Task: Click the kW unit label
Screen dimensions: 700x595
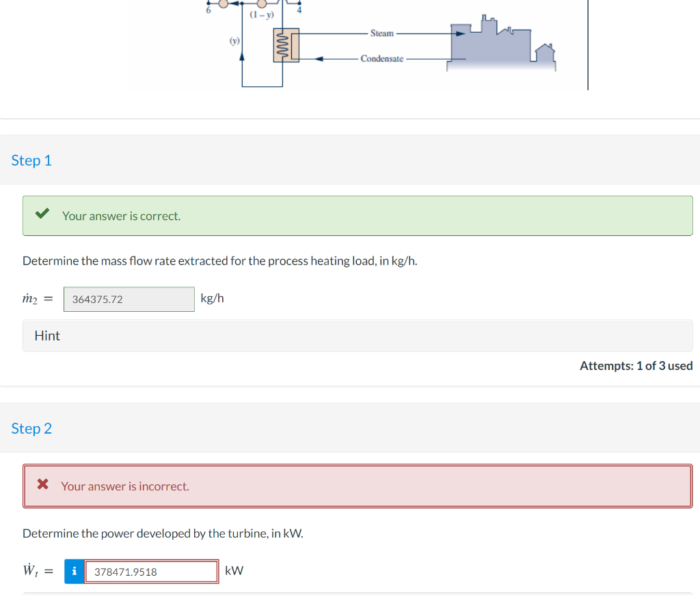Action: coord(234,571)
